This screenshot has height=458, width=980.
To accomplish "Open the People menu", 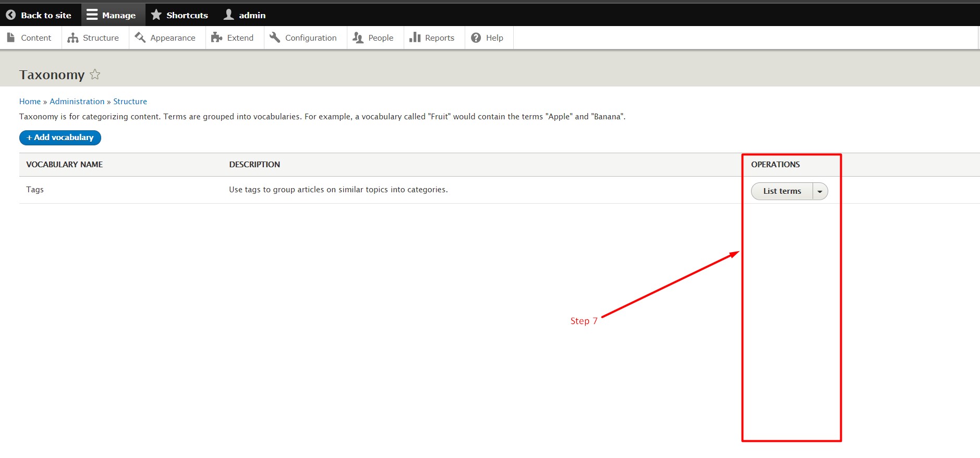I will (x=375, y=38).
